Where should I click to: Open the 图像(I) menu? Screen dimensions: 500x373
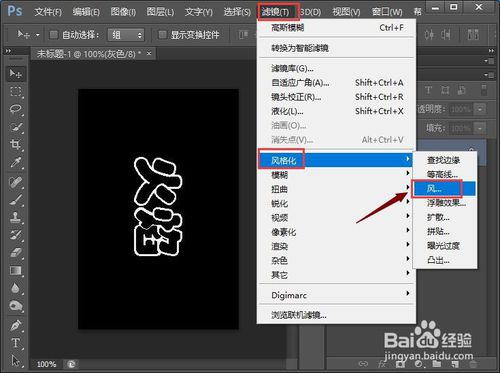tap(123, 12)
